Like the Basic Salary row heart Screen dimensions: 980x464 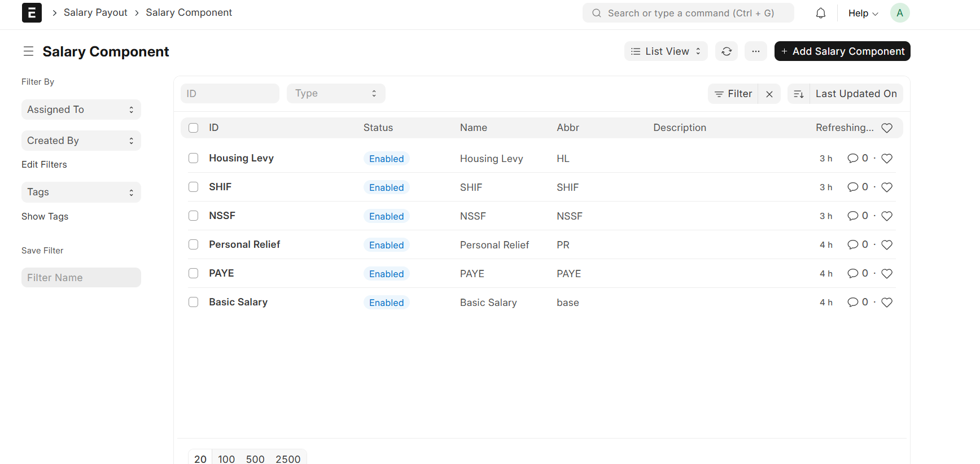pos(887,303)
